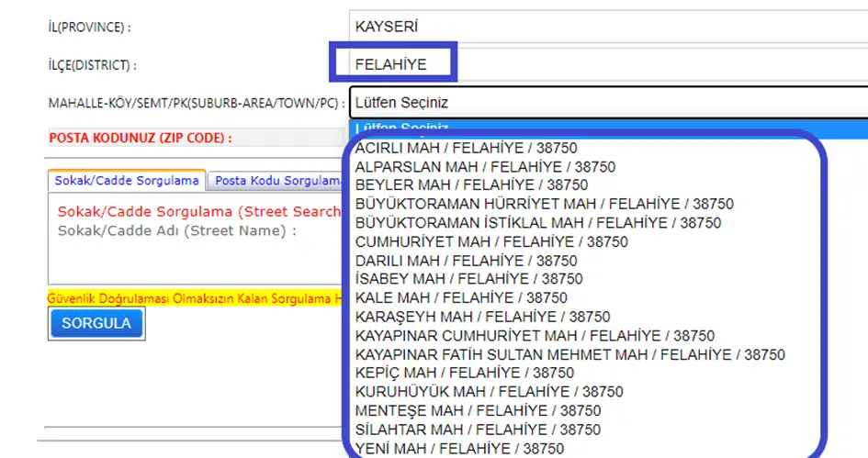This screenshot has width=868, height=458.
Task: Choose İSABEY MAH / FELAHİYE option
Action: (x=468, y=279)
